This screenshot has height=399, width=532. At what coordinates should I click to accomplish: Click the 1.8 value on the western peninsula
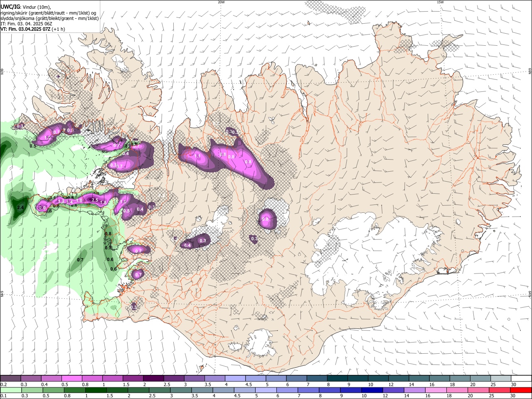[103, 202]
